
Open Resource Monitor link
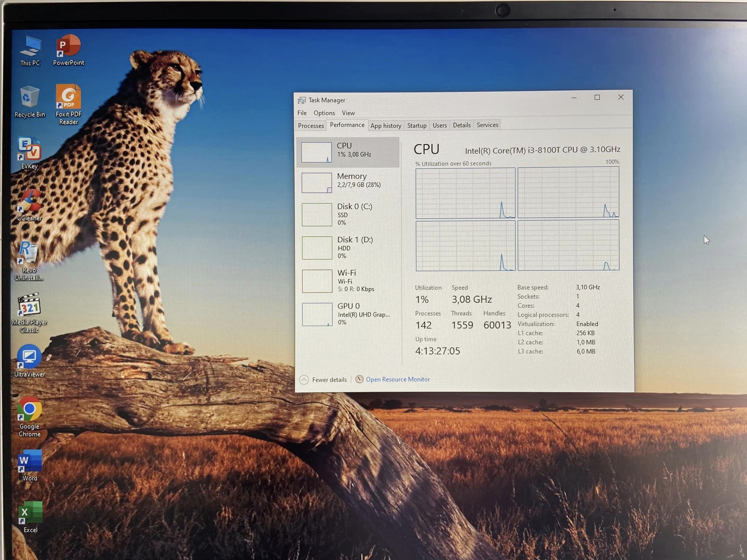coord(398,379)
